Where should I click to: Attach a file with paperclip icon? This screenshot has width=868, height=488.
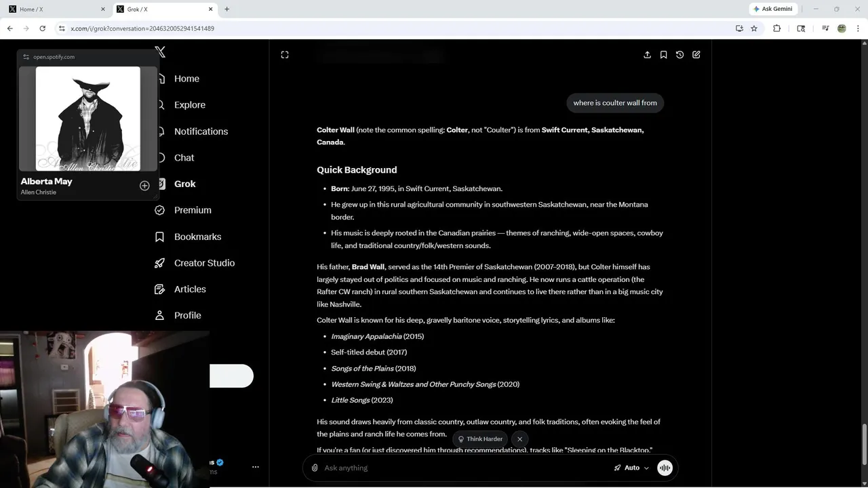coord(315,468)
